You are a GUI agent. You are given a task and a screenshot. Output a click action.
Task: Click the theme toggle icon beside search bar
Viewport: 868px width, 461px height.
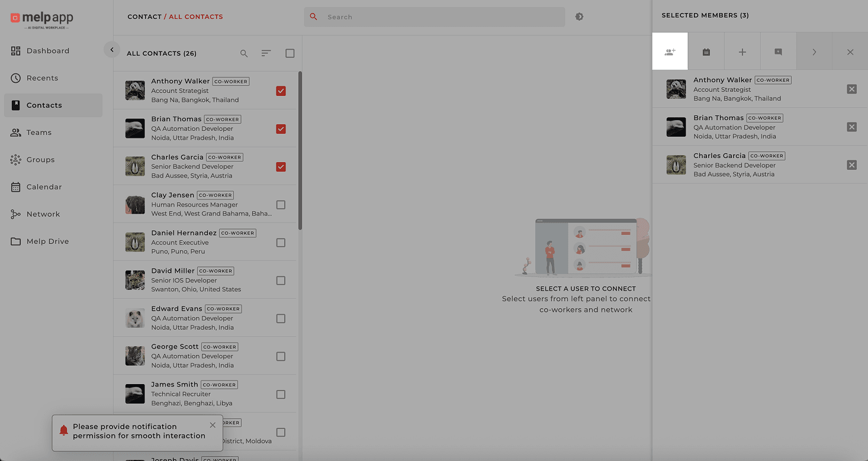coord(579,17)
